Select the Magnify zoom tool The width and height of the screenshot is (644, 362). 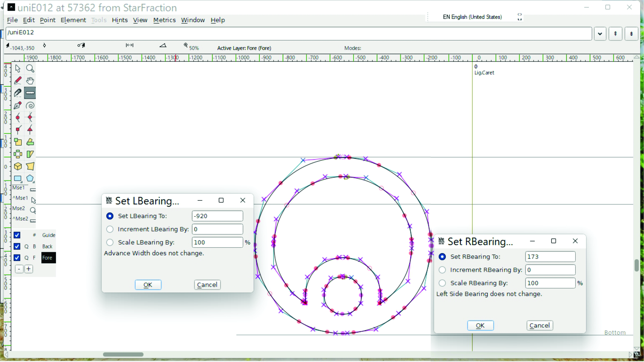pyautogui.click(x=30, y=69)
